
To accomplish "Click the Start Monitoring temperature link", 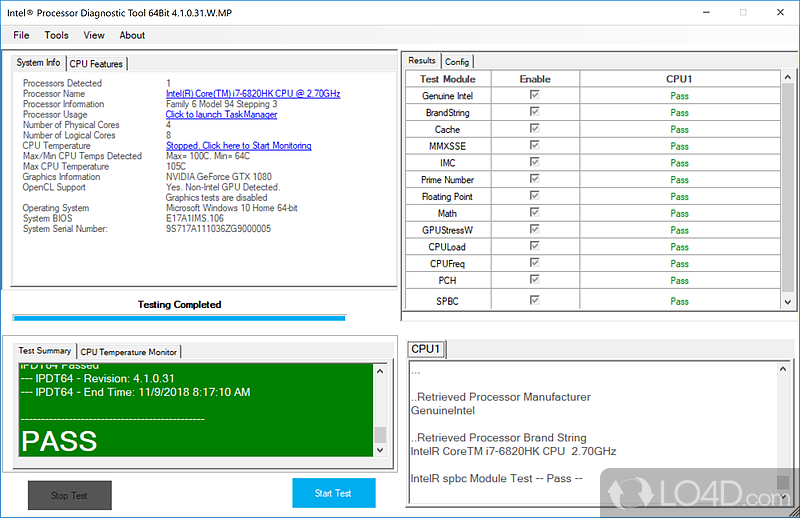I will pyautogui.click(x=238, y=146).
